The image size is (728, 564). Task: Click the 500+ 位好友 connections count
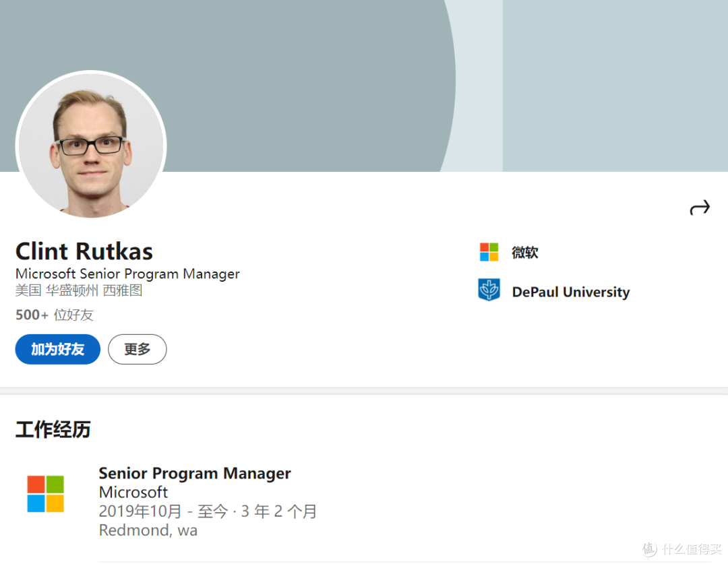tap(55, 315)
